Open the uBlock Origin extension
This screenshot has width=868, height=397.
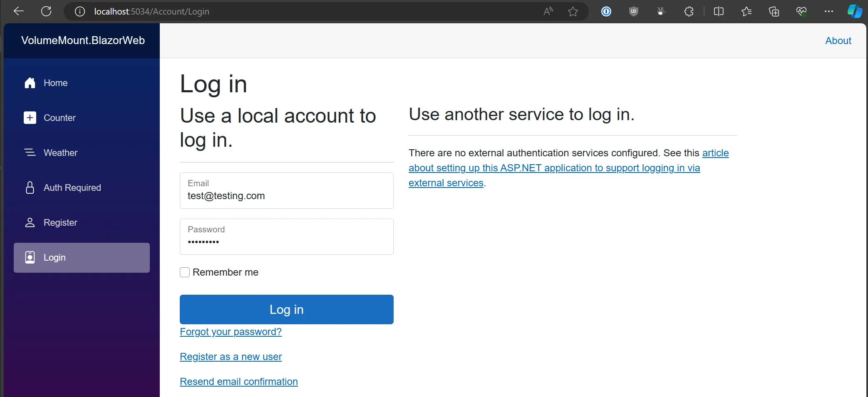634,11
